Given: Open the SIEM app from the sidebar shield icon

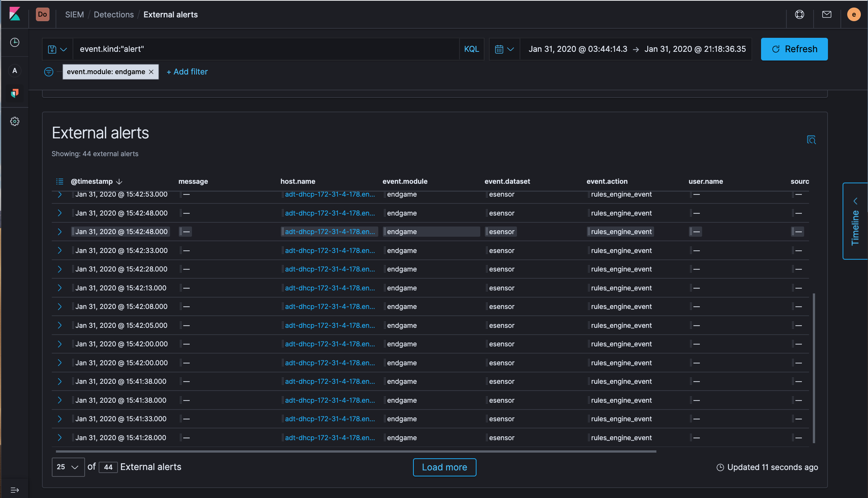Looking at the screenshot, I should [x=15, y=93].
